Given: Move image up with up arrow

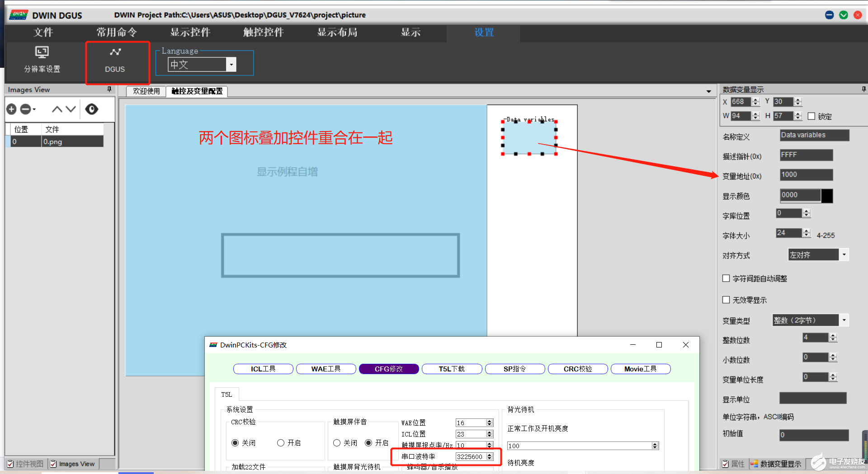Looking at the screenshot, I should [x=57, y=109].
